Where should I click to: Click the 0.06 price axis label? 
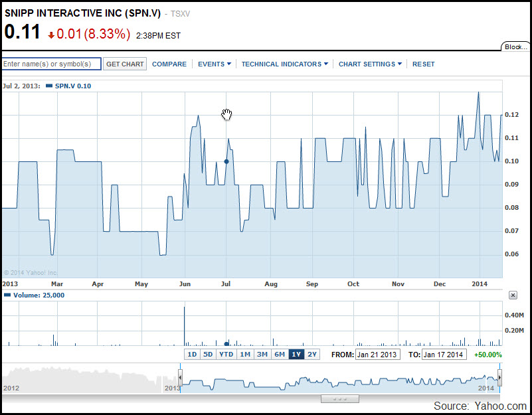coord(511,254)
